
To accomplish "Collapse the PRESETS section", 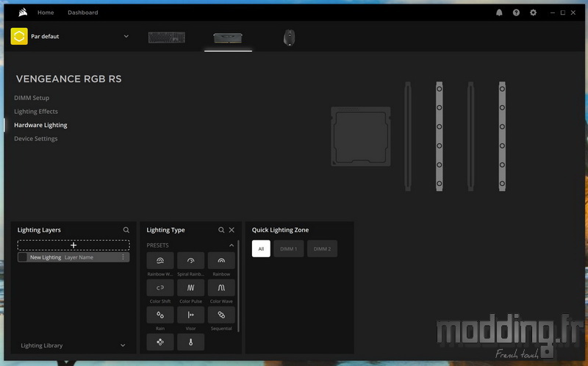I will (x=232, y=245).
